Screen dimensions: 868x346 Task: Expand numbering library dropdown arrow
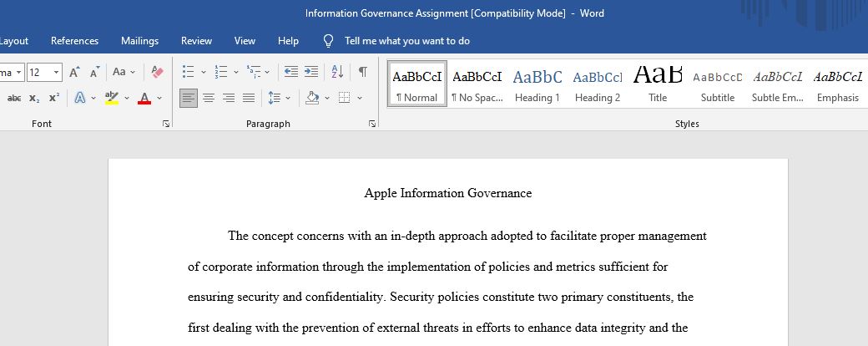click(236, 72)
